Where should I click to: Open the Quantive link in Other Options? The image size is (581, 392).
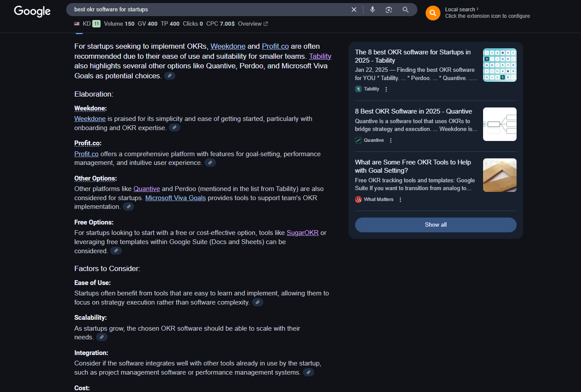point(147,189)
